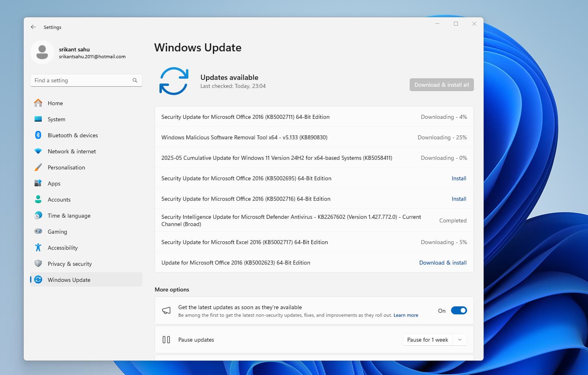This screenshot has width=588, height=375.
Task: Click Download & install for KB5002623
Action: [x=443, y=263]
